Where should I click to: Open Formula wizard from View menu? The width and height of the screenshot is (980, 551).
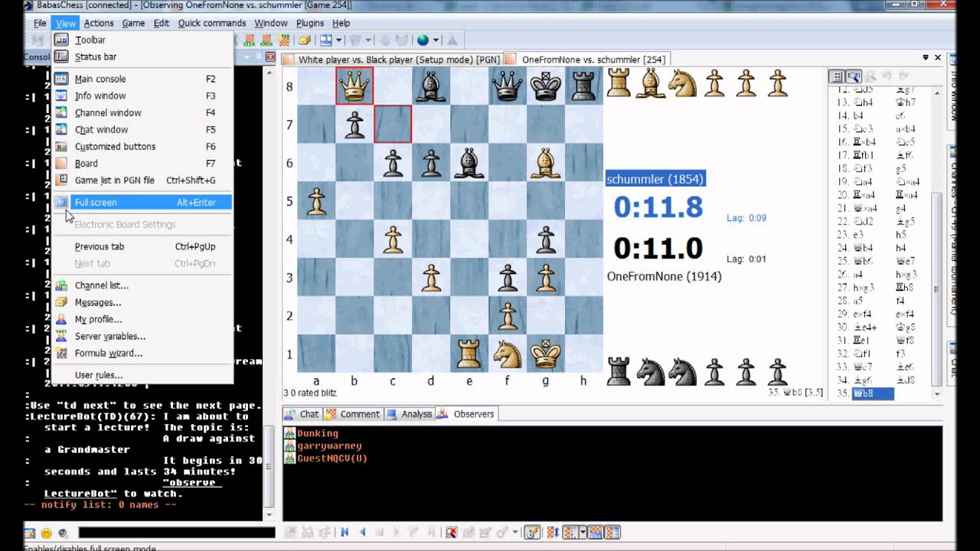point(142,353)
